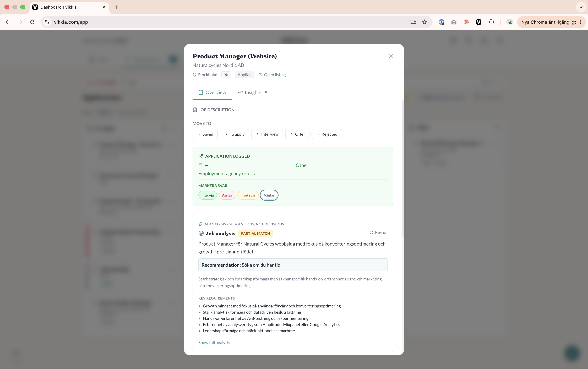The image size is (588, 369).
Task: Move application to Offer
Action: (297, 134)
